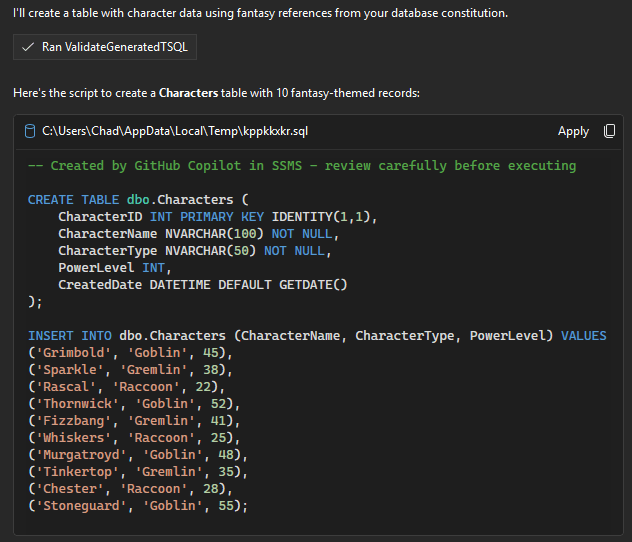Click the CharacterType NVARCHAR(50) column line

[194, 251]
